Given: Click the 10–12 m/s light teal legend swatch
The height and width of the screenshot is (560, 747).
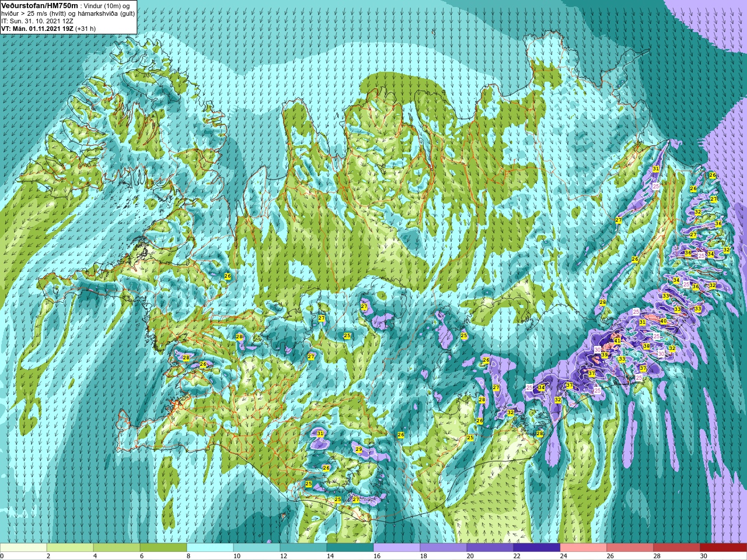Looking at the screenshot, I should pyautogui.click(x=257, y=548).
